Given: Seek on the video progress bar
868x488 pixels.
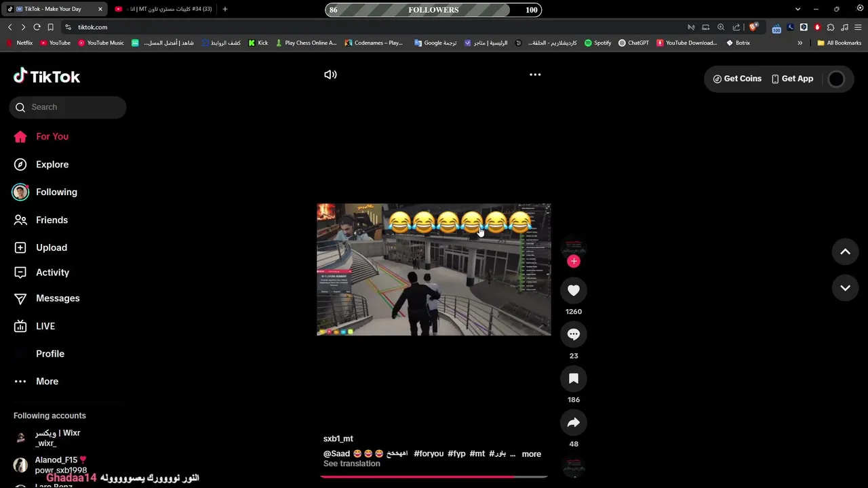Looking at the screenshot, I should click(434, 476).
